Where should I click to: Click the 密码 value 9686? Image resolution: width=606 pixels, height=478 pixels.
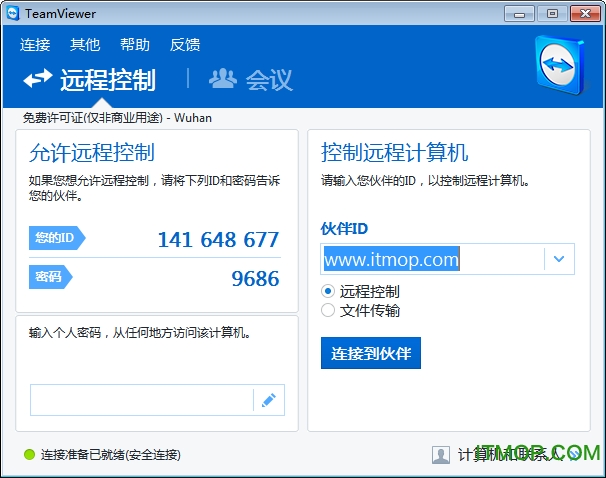pyautogui.click(x=255, y=278)
